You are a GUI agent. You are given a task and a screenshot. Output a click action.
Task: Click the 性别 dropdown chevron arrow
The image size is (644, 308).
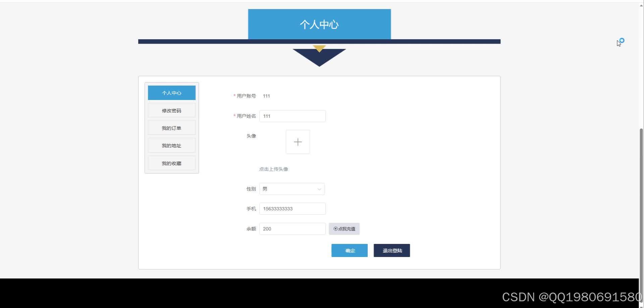[319, 189]
